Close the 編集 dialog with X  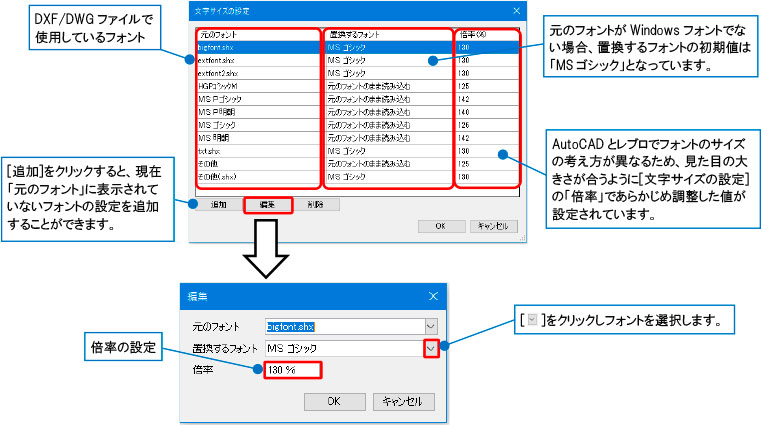pyautogui.click(x=432, y=297)
